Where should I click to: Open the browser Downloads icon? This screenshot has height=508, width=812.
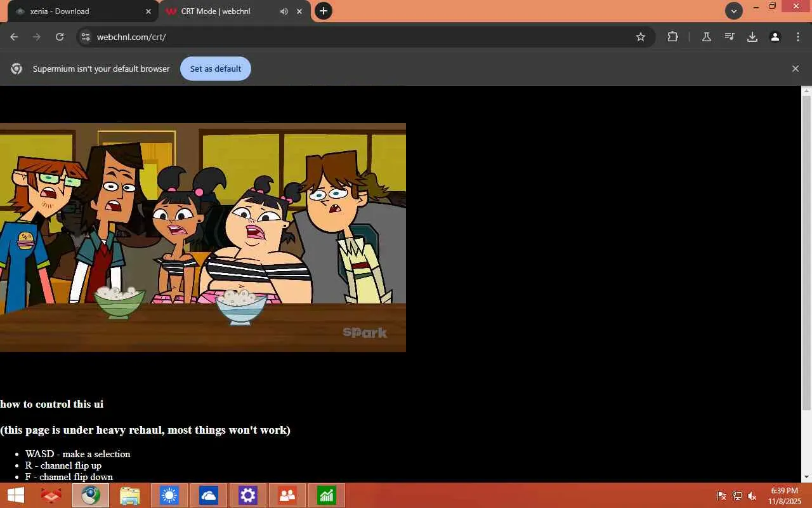[x=752, y=37]
